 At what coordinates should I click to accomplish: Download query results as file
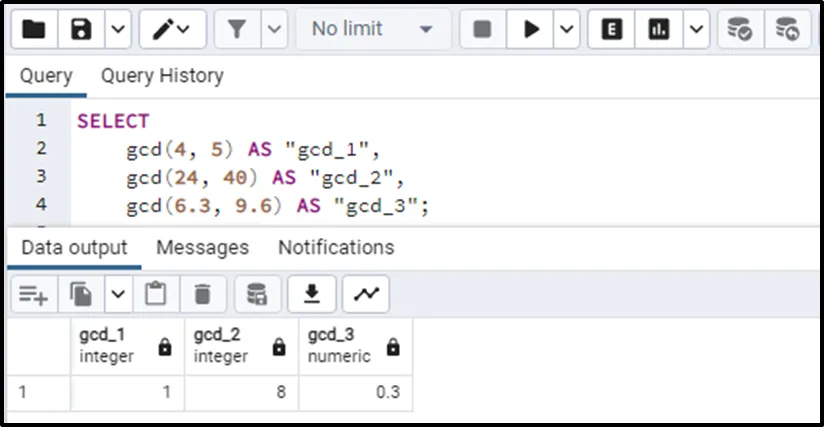[312, 294]
